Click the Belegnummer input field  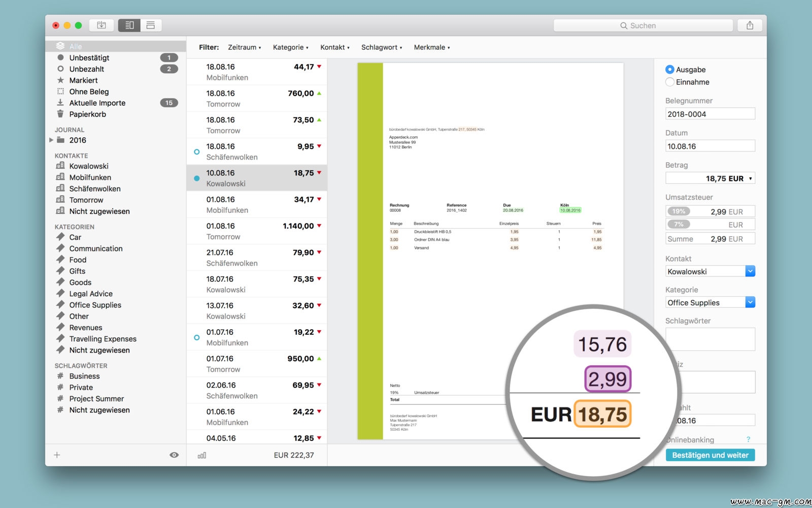click(710, 114)
